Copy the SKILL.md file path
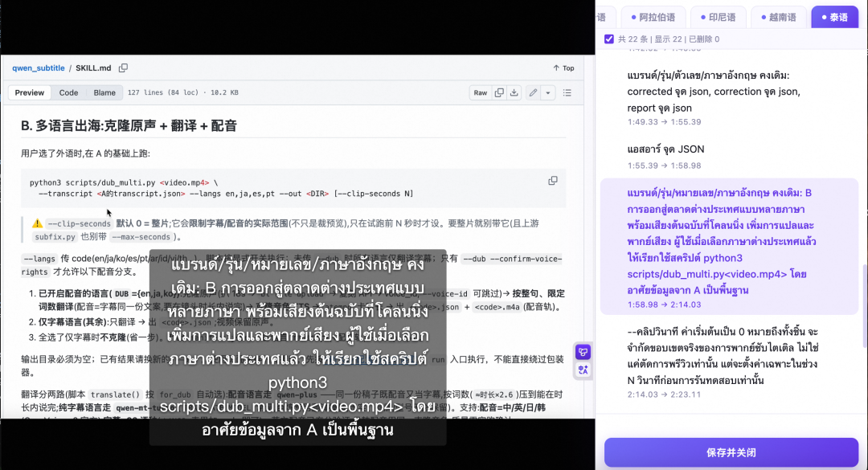Image resolution: width=868 pixels, height=470 pixels. [x=123, y=68]
